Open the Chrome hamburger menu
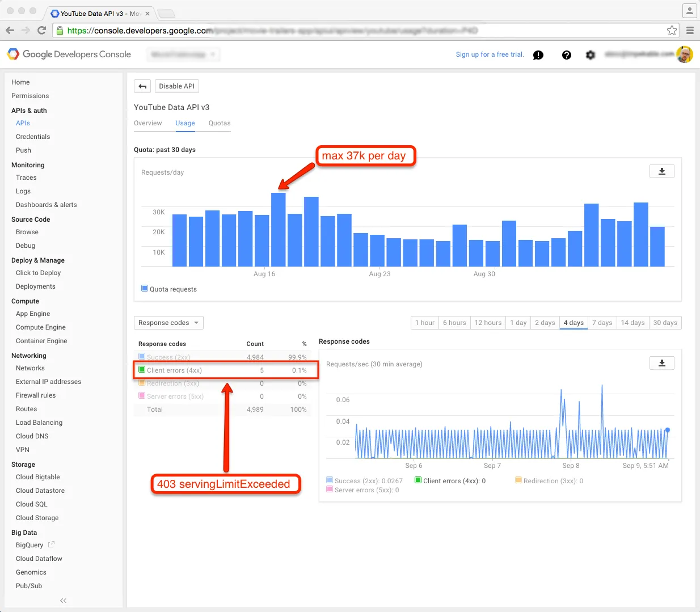The width and height of the screenshot is (700, 612). click(690, 31)
